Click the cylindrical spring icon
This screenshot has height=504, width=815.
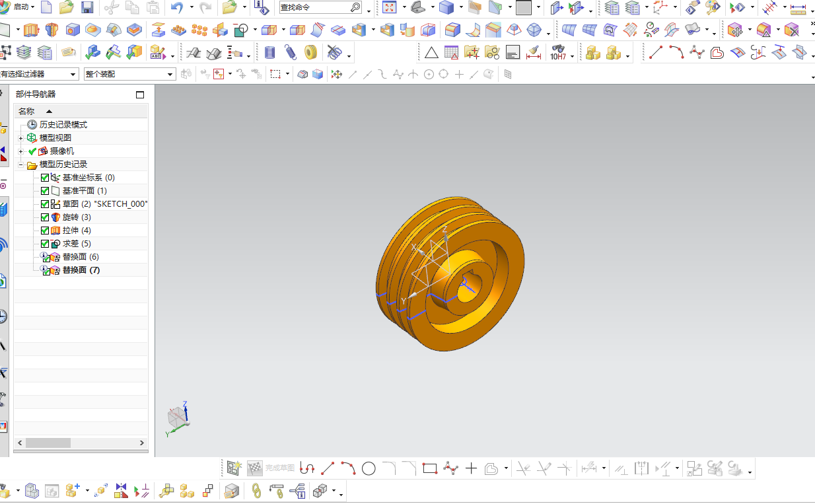269,53
